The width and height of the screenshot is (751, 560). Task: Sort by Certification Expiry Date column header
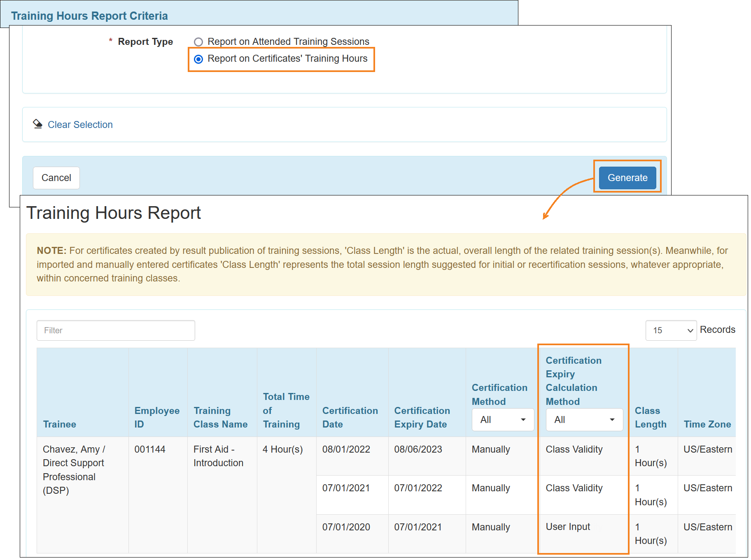pos(422,417)
